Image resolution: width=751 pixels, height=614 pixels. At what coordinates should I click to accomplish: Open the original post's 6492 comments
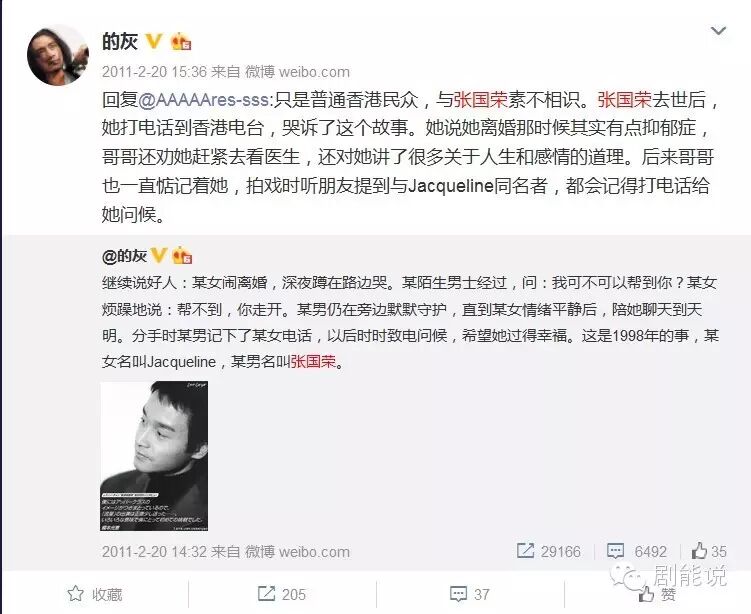637,551
